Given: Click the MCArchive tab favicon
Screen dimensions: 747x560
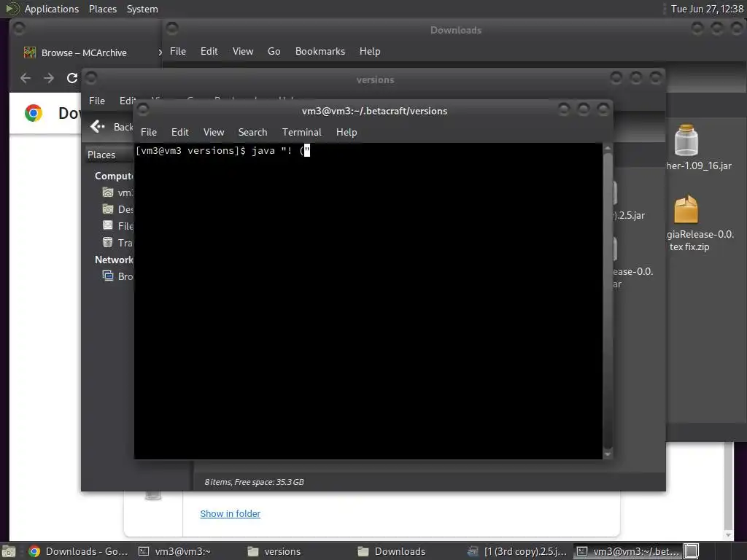Looking at the screenshot, I should [29, 52].
